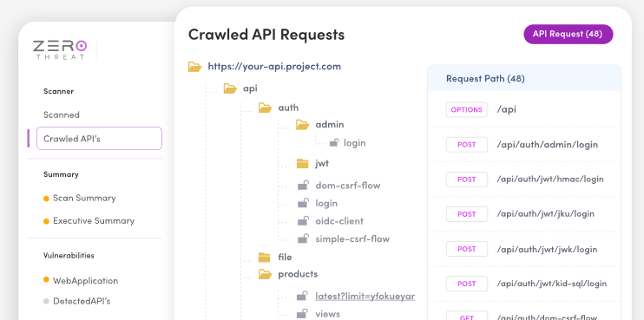Viewport: 644px width, 320px height.
Task: Select the auth tree label
Action: 288,108
